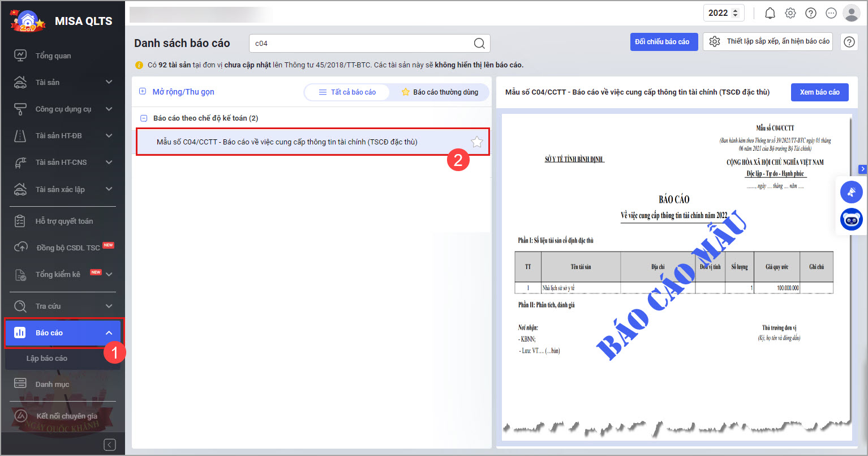Click the sample report preview image
This screenshot has height=456, width=868.
click(677, 278)
